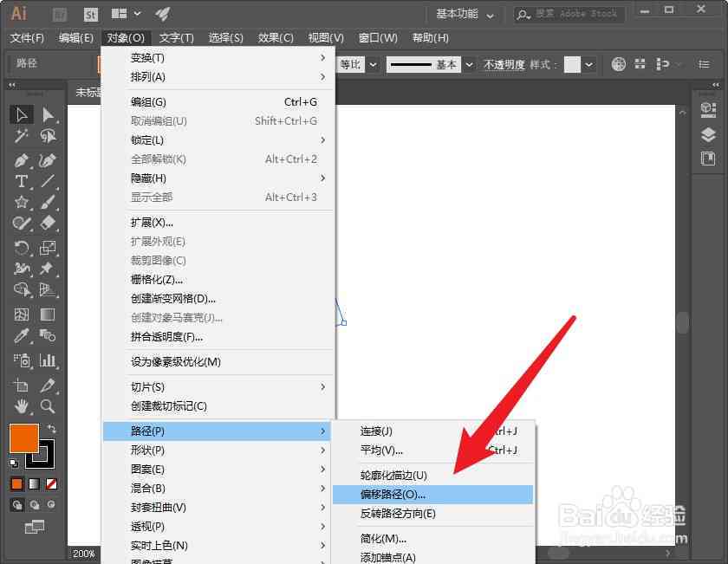Expand 形状(P) submenu

218,451
